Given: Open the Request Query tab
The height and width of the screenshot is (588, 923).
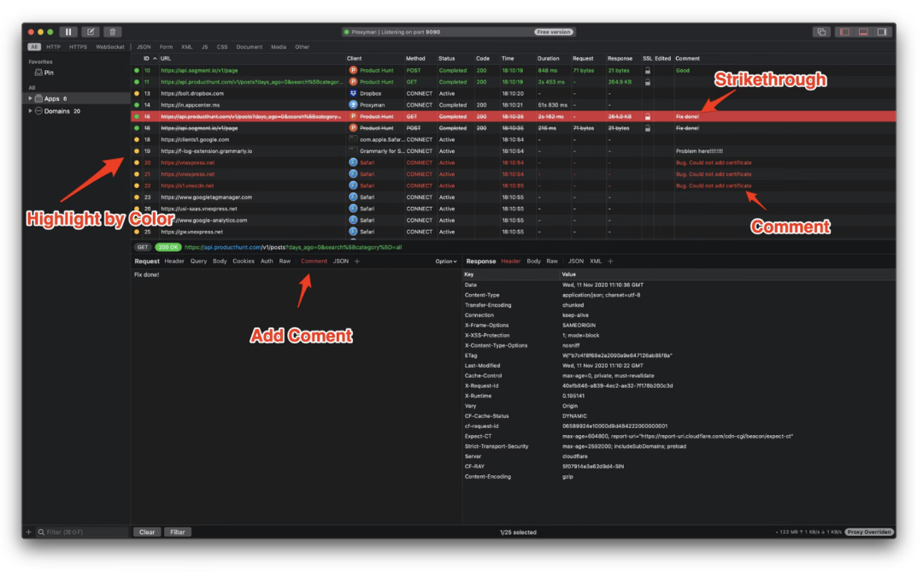Looking at the screenshot, I should [x=198, y=261].
